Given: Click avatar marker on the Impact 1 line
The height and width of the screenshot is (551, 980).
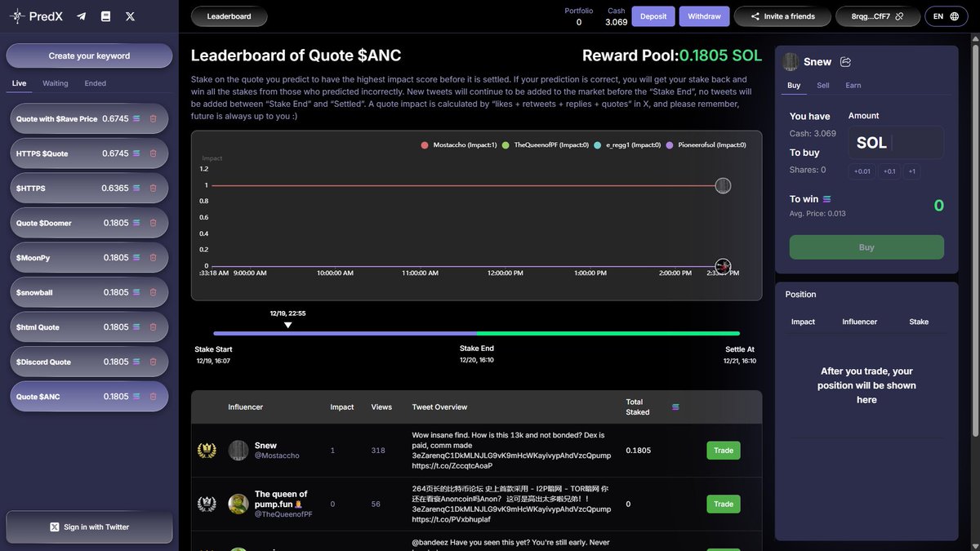Looking at the screenshot, I should (723, 186).
